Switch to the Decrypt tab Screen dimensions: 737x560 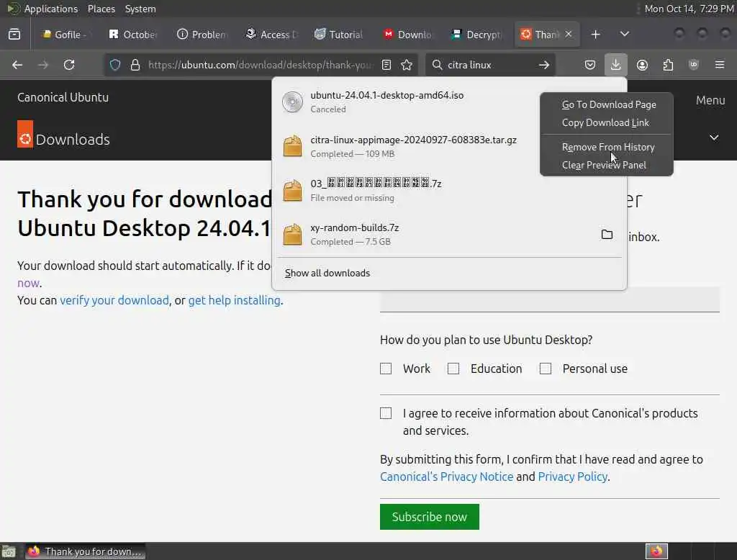[x=476, y=35]
